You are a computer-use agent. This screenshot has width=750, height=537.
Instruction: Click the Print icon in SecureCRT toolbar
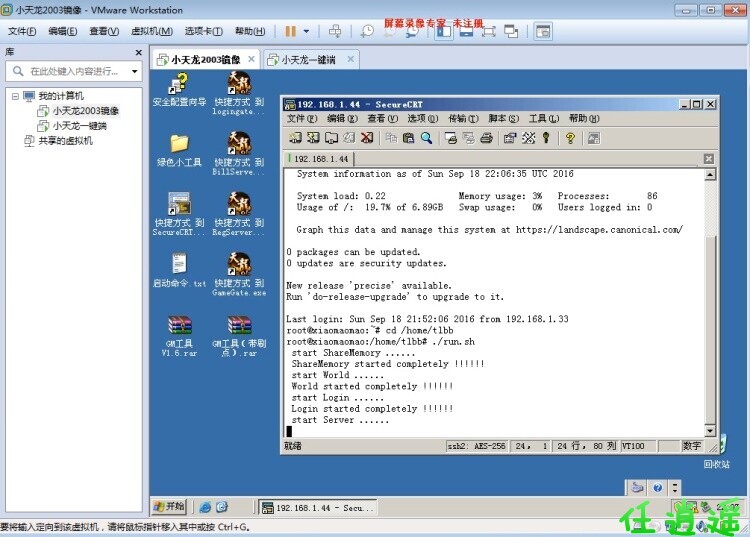(x=486, y=138)
